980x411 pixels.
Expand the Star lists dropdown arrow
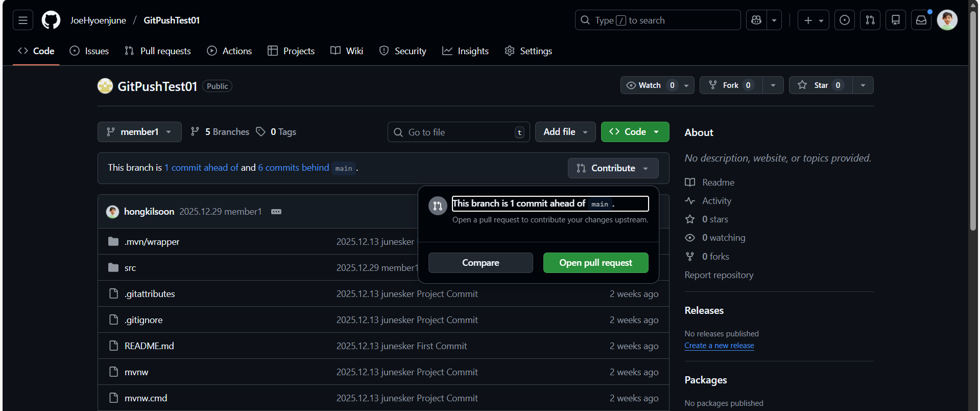(863, 85)
